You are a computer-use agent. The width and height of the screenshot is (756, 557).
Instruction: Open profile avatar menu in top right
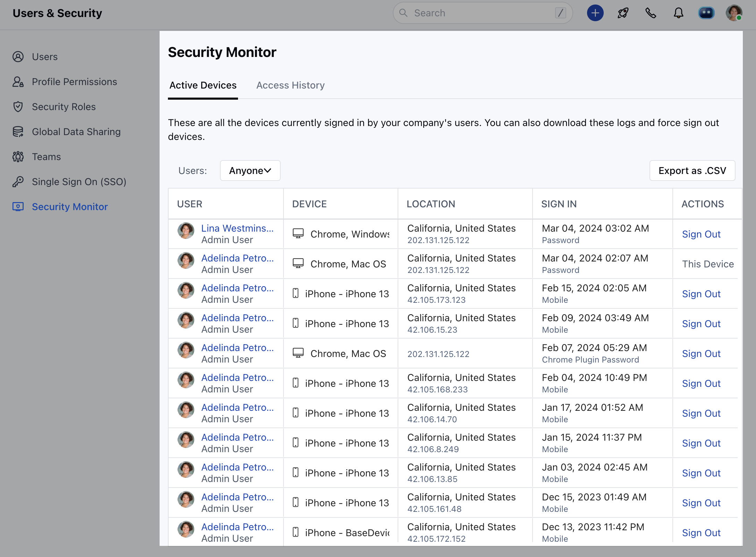pos(734,13)
